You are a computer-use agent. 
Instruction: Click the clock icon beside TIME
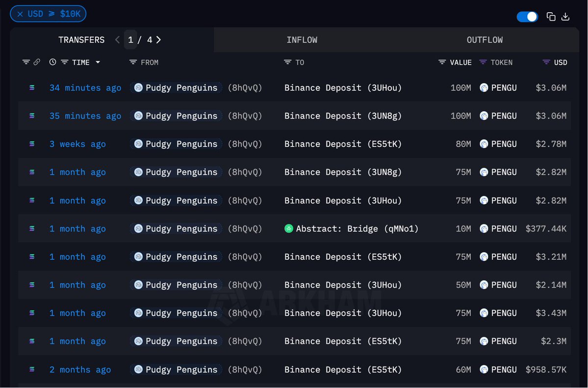(x=52, y=62)
